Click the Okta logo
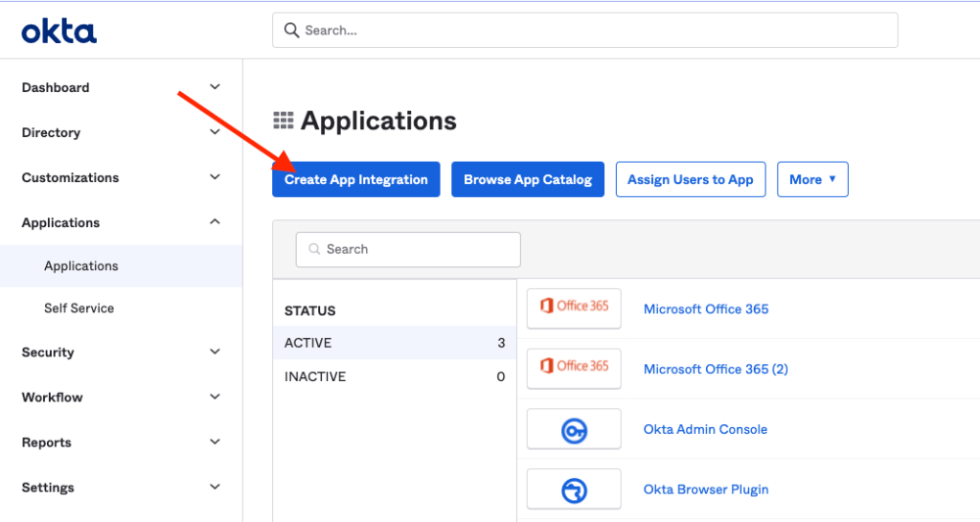This screenshot has width=980, height=522. point(59,32)
